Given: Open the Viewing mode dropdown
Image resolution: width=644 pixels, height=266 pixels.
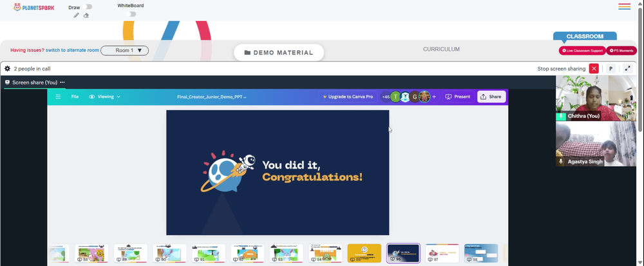Looking at the screenshot, I should click(x=105, y=97).
